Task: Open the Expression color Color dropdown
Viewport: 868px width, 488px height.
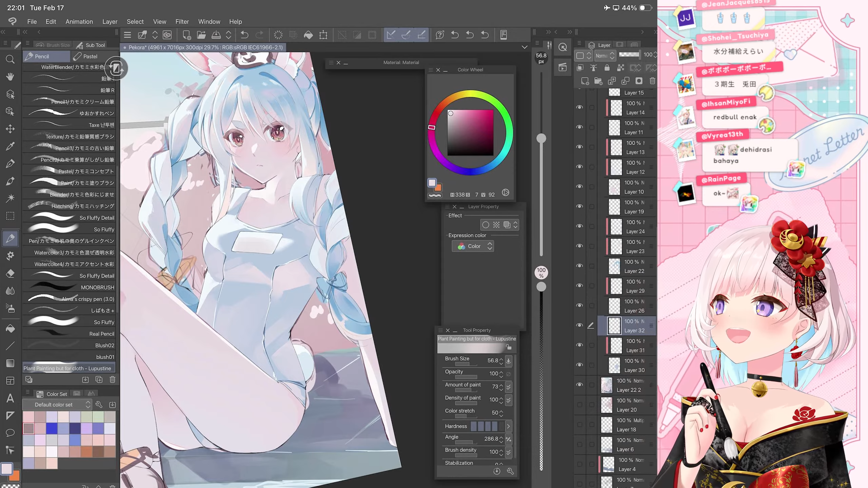Action: (473, 246)
